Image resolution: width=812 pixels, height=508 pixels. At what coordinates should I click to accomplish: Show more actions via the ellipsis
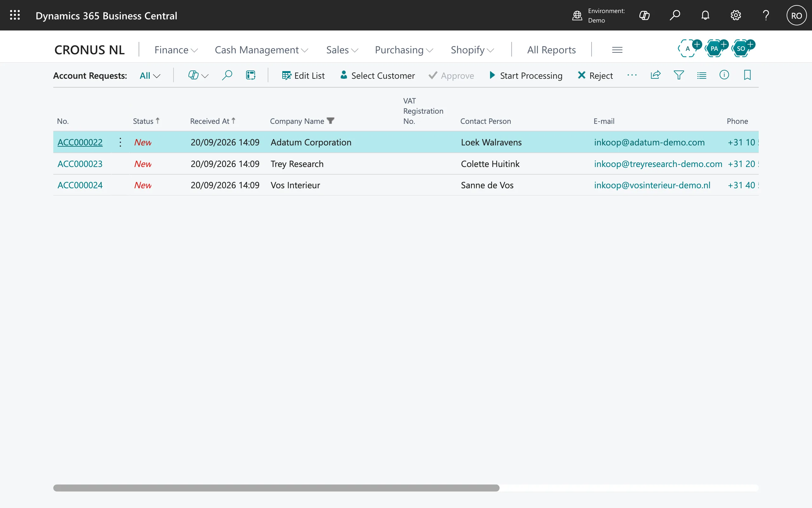point(632,75)
